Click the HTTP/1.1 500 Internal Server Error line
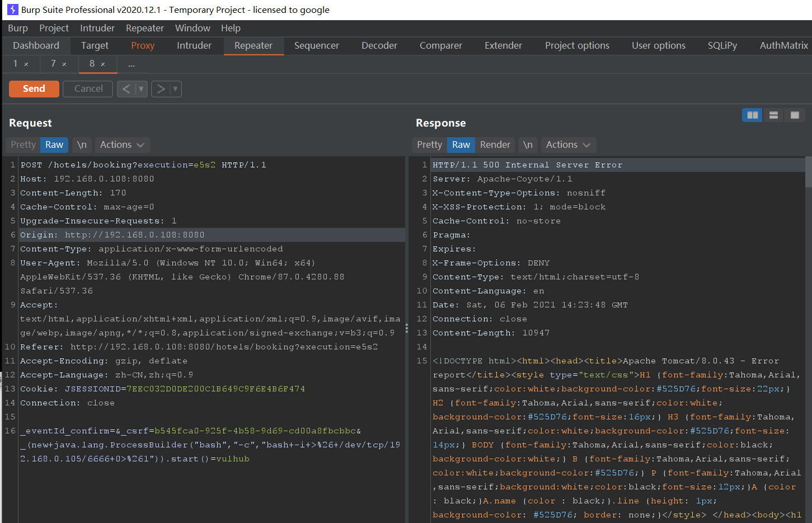812x523 pixels. [618, 165]
